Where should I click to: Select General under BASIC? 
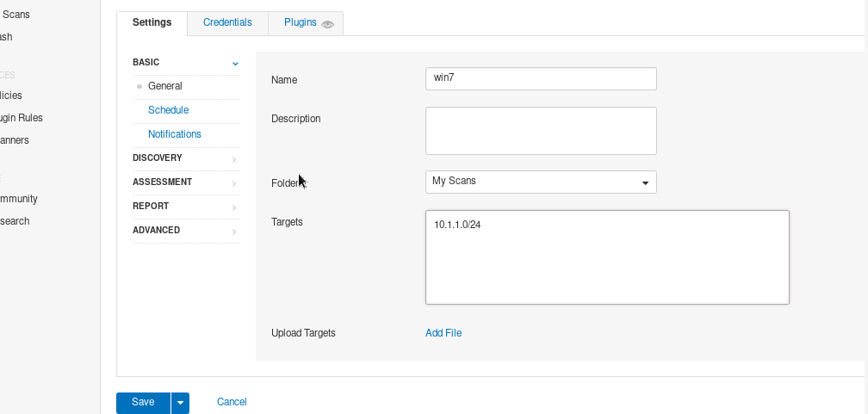click(164, 86)
